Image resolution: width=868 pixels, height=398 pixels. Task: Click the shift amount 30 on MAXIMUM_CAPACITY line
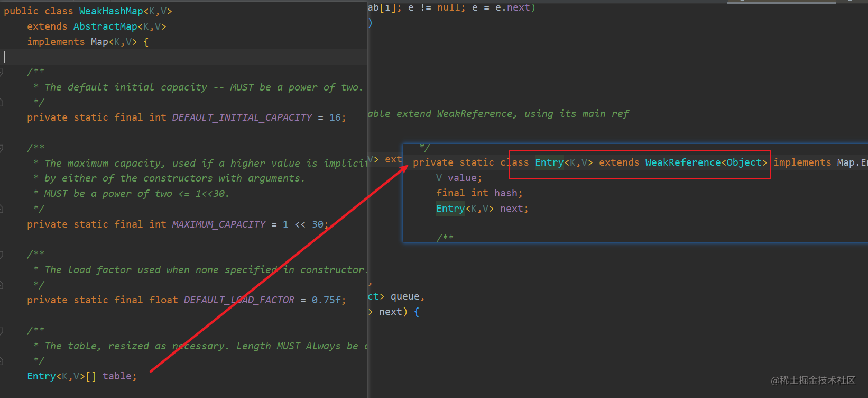(x=317, y=224)
